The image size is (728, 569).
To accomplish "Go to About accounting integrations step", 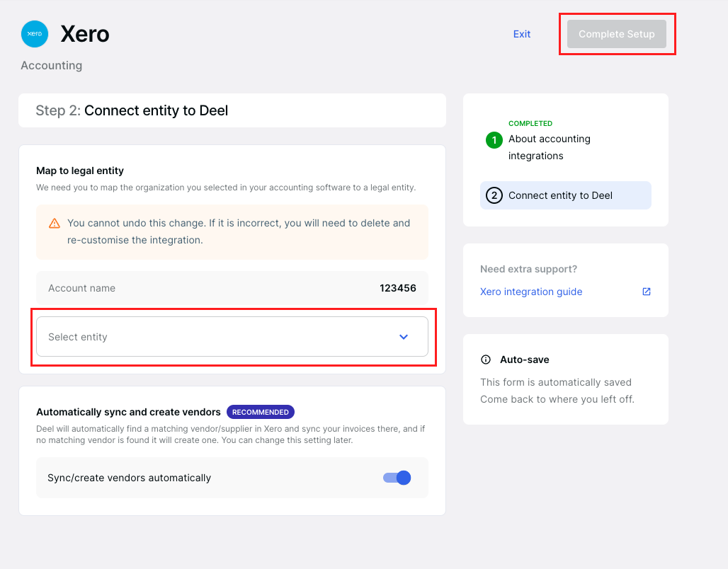I will click(x=550, y=147).
